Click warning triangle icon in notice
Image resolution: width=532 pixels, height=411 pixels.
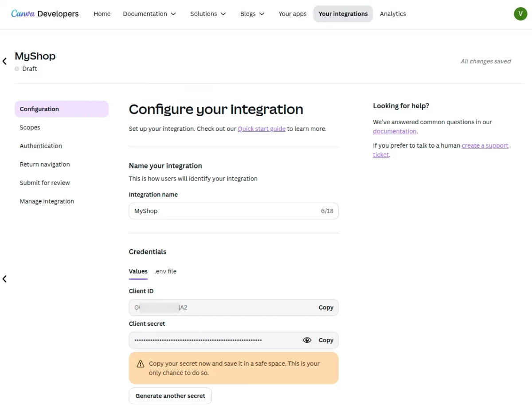[x=141, y=364]
